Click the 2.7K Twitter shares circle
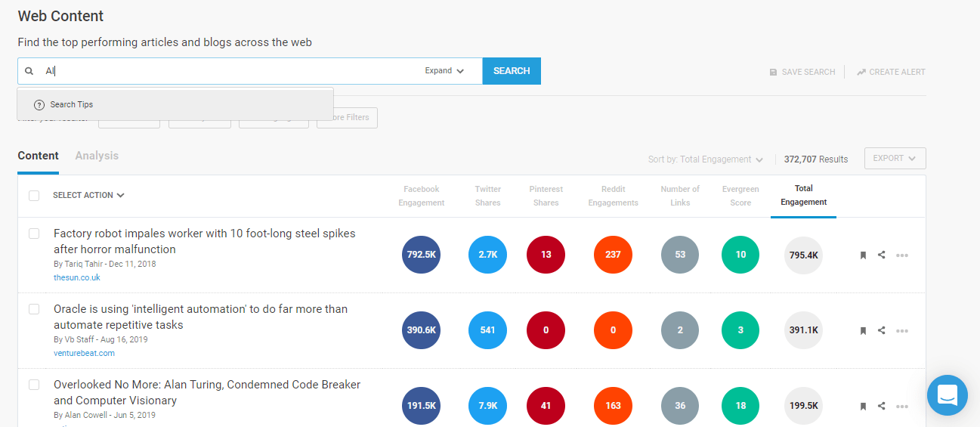 [487, 255]
